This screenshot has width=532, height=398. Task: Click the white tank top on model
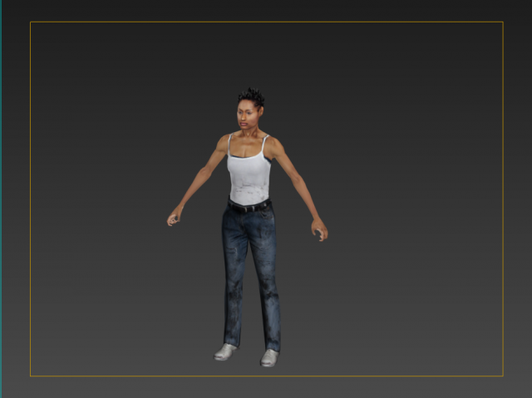point(249,176)
